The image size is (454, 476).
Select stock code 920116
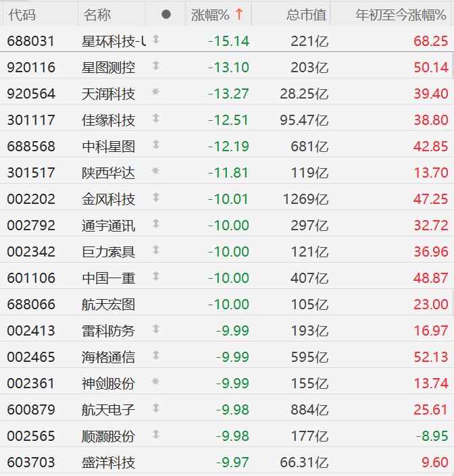[31, 68]
